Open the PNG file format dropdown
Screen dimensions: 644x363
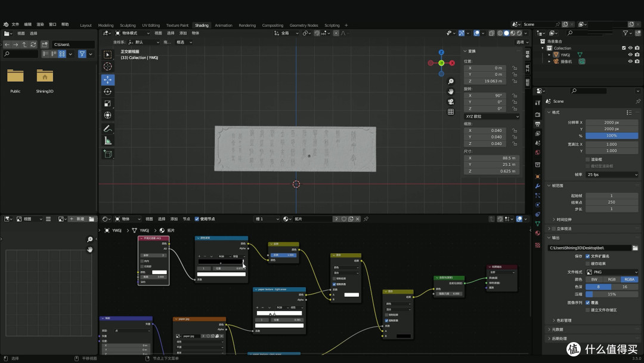pos(612,272)
